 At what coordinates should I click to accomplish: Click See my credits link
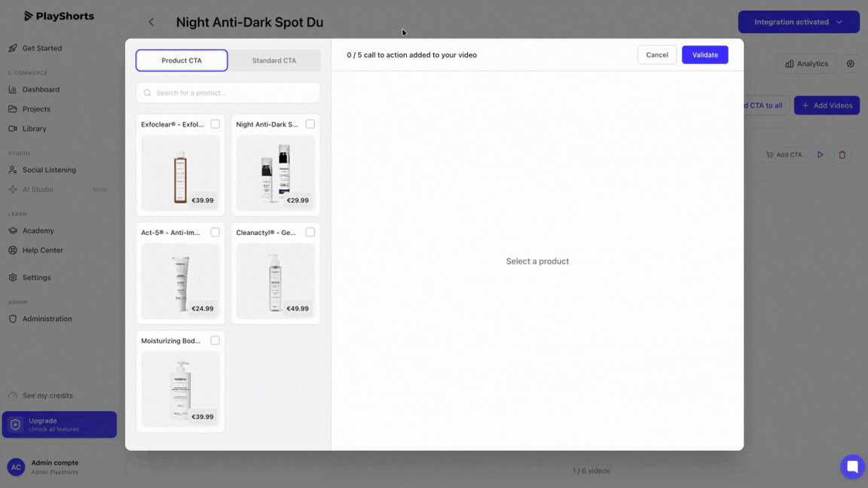[x=47, y=395]
